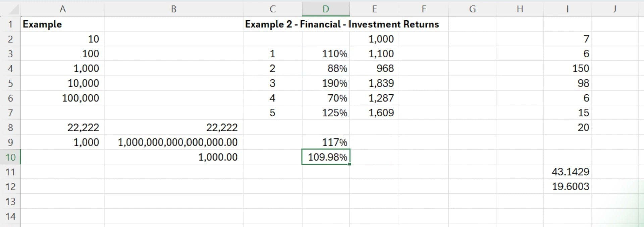The image size is (644, 227).
Task: Click the cell showing 19.6003
Action: (567, 186)
